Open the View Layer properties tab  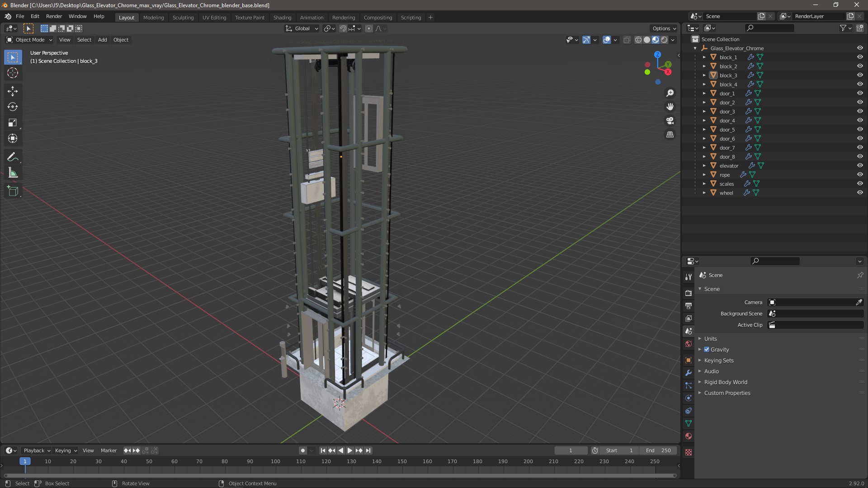click(688, 318)
